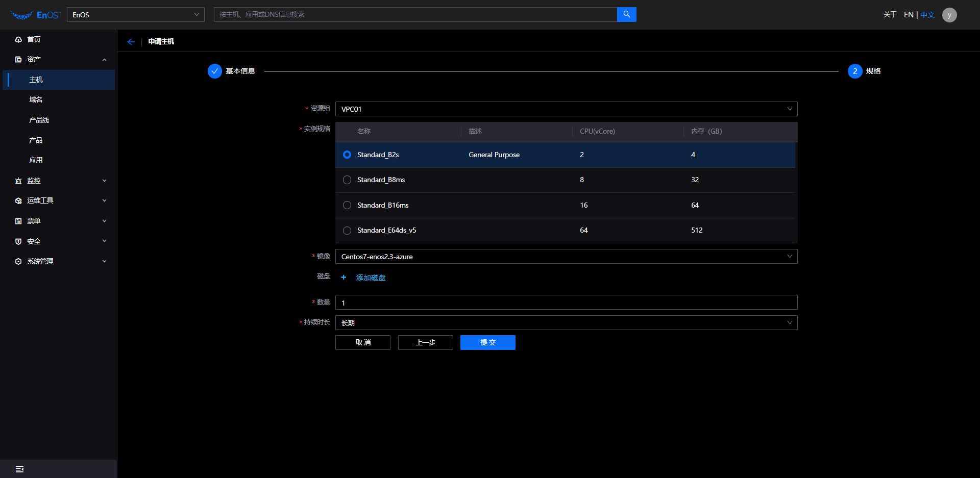Click the plus icon for 添加磁盘
The width and height of the screenshot is (980, 478).
[x=344, y=278]
